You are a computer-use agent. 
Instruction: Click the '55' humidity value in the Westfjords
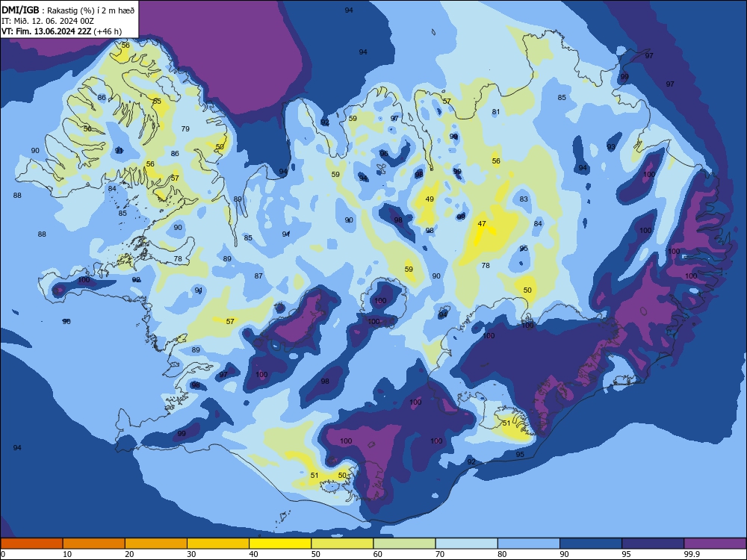(x=157, y=101)
